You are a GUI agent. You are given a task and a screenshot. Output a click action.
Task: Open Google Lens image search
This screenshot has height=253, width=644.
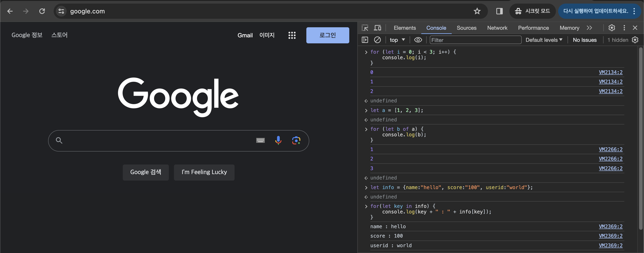(x=296, y=140)
